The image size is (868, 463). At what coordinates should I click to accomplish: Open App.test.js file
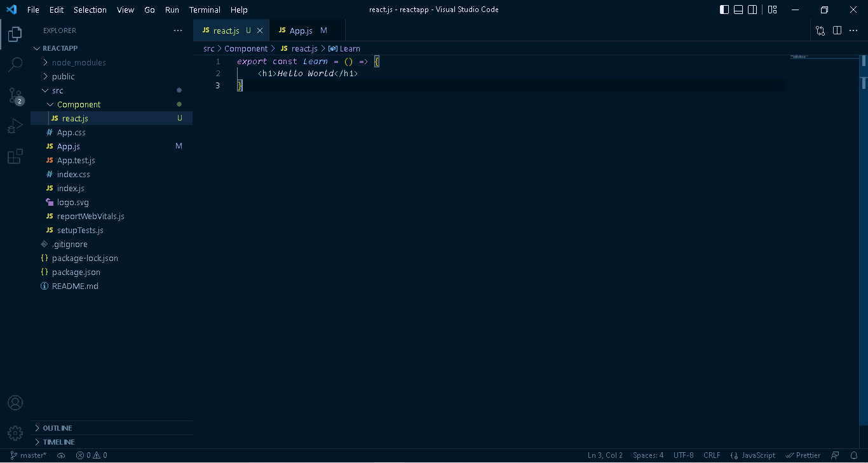(111, 160)
